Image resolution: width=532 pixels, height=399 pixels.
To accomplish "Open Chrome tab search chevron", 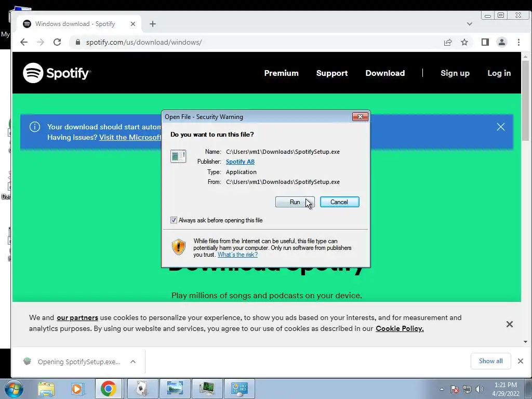I will [x=470, y=24].
